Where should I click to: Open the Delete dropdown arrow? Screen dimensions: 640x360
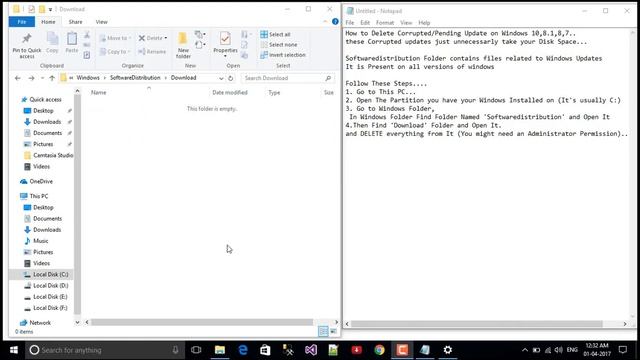166,38
